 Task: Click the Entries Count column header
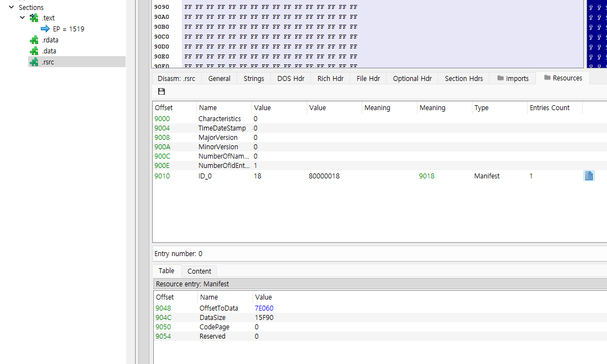(555, 108)
